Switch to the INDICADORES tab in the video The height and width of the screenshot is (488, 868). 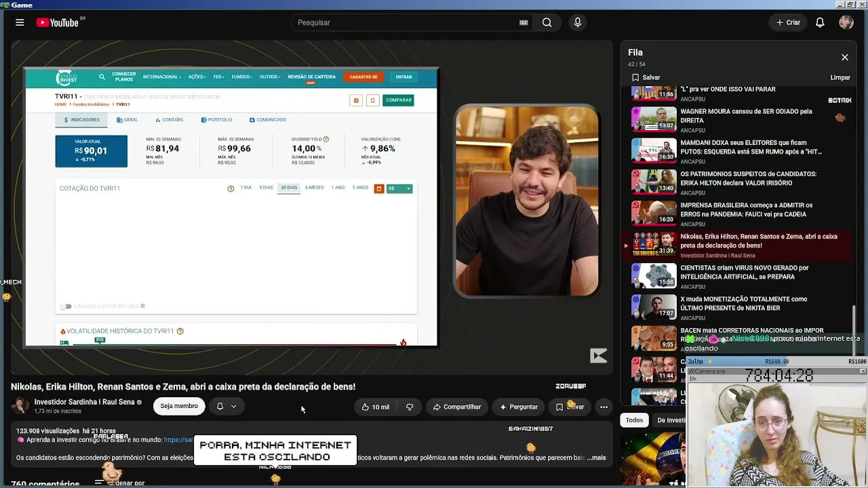coord(81,120)
